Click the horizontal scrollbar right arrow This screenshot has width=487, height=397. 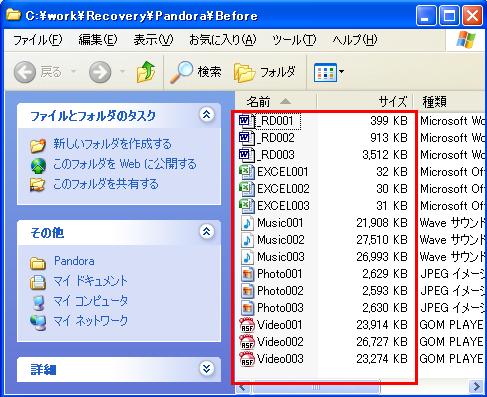click(x=477, y=387)
